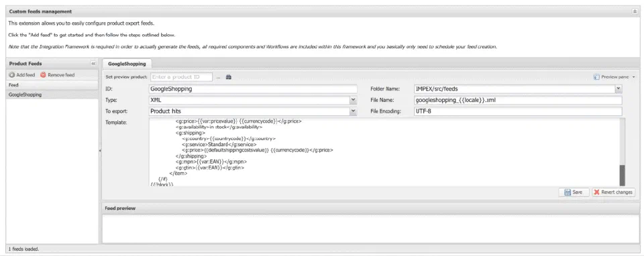Click the Custom feeds management title
Screen dimensions: 644x256
(40, 11)
